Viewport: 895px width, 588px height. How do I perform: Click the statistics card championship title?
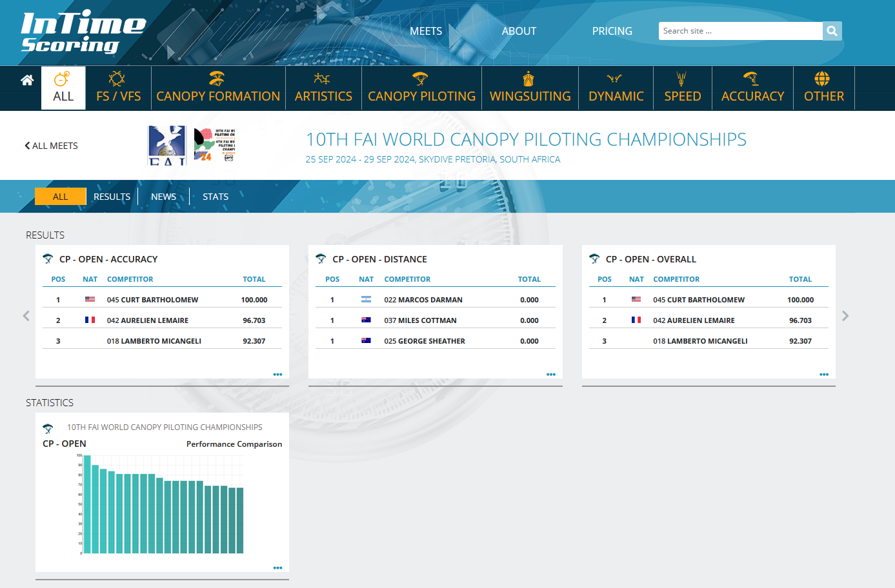click(x=165, y=427)
